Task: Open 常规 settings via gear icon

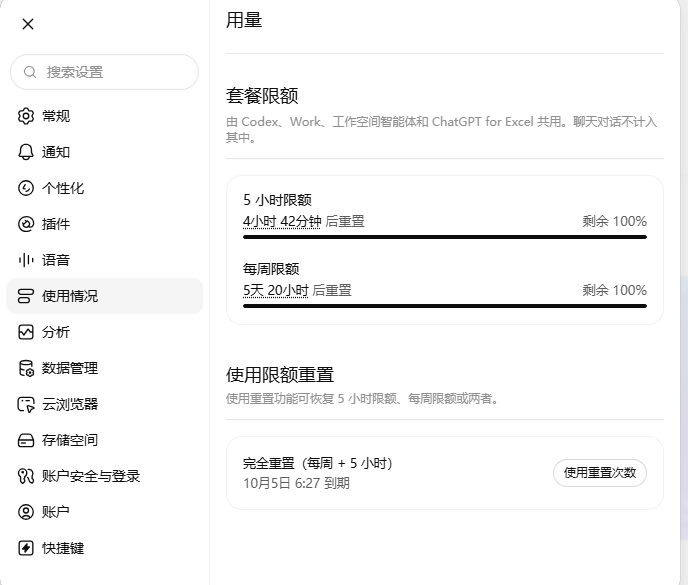Action: 26,116
